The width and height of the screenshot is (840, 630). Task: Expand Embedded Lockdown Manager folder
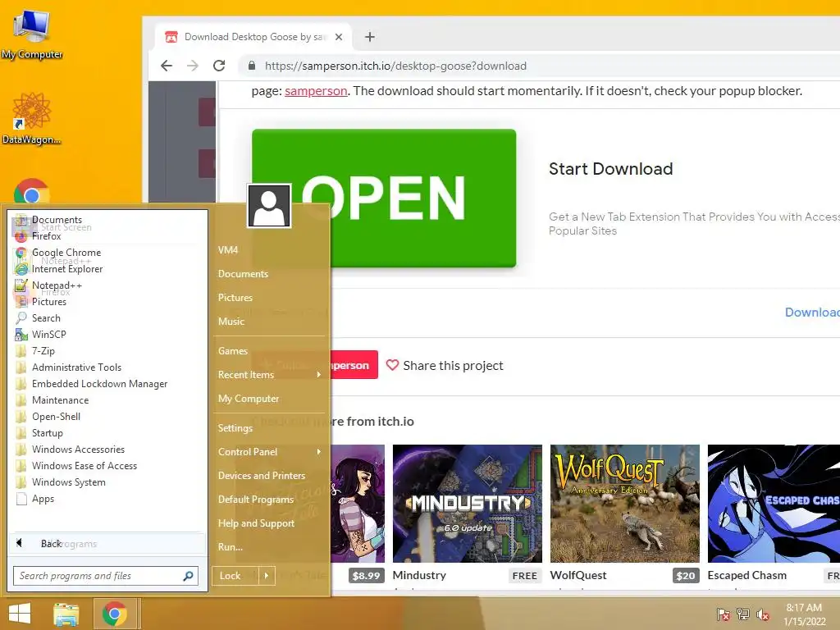pyautogui.click(x=99, y=384)
